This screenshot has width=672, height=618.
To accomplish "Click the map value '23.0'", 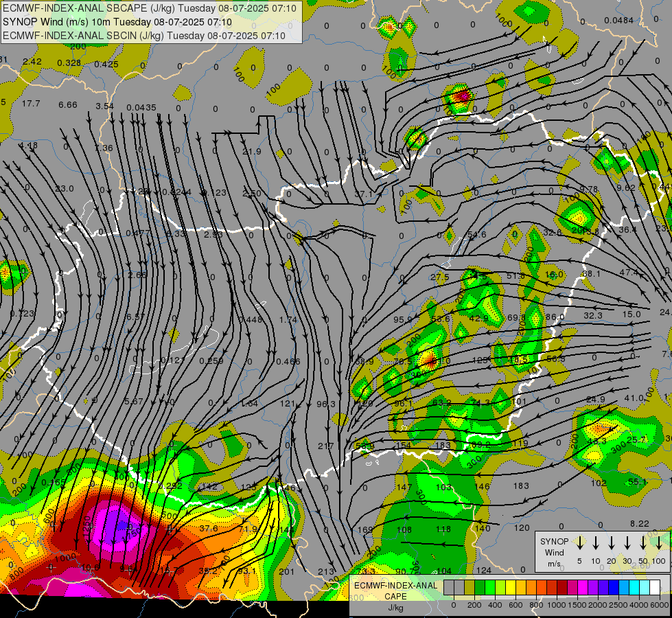I will tap(65, 188).
